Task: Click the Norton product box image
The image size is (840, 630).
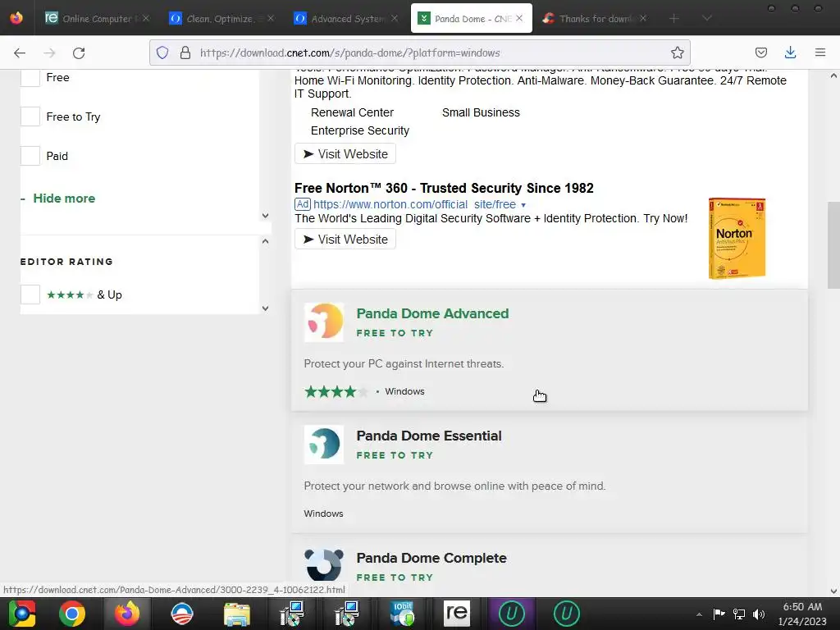Action: click(737, 239)
